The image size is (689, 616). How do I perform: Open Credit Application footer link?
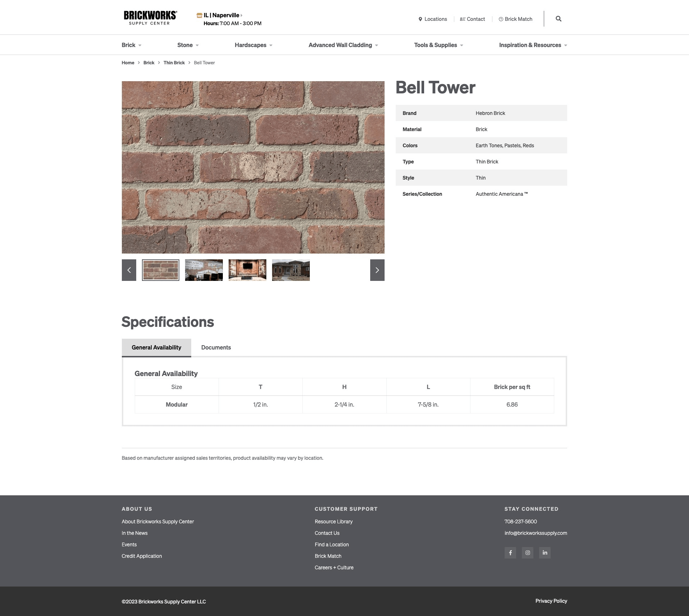tap(142, 556)
